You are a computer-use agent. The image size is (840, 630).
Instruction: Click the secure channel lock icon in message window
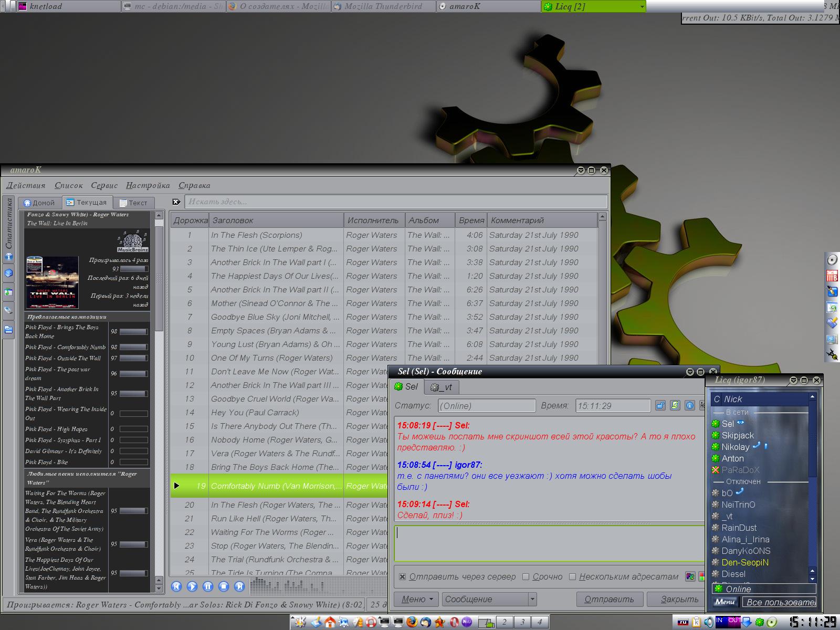click(x=660, y=405)
